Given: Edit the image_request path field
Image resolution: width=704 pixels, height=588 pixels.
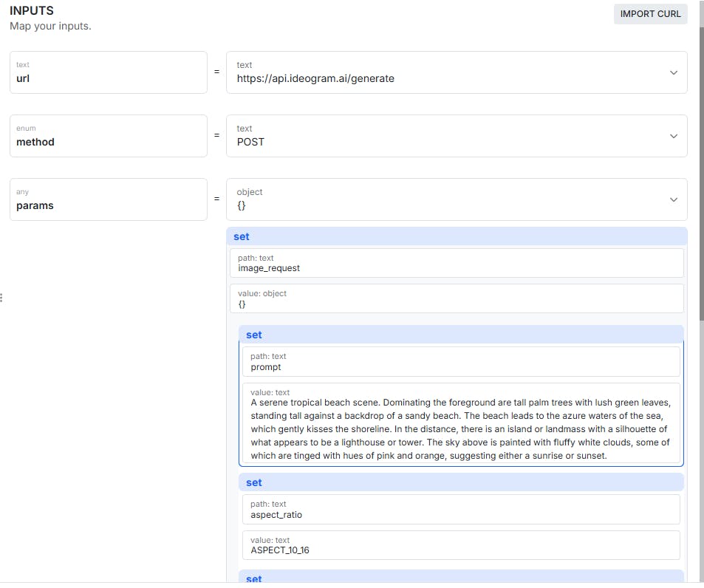Looking at the screenshot, I should (x=457, y=263).
